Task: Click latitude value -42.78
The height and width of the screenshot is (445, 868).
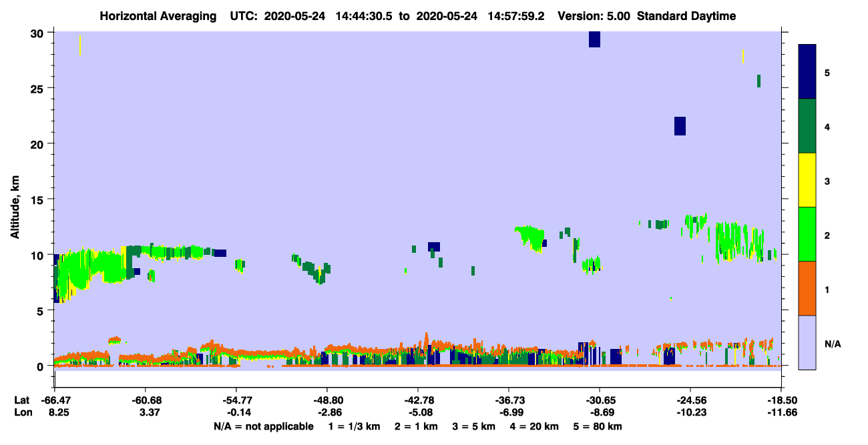Action: pyautogui.click(x=418, y=400)
